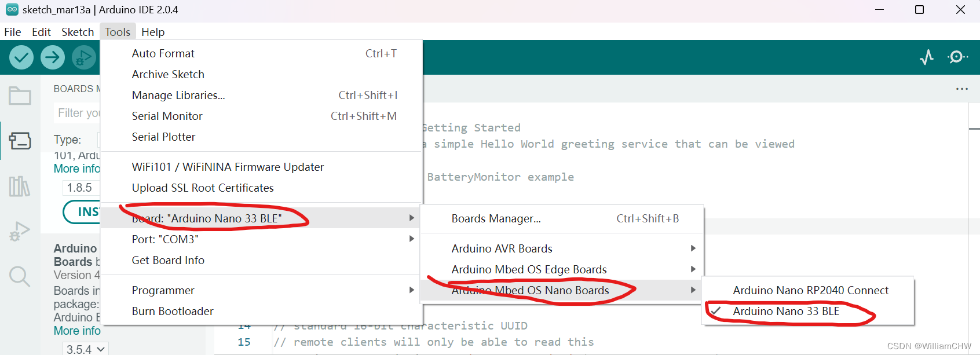
Task: Maximize the Arduino IDE window
Action: pos(919,10)
